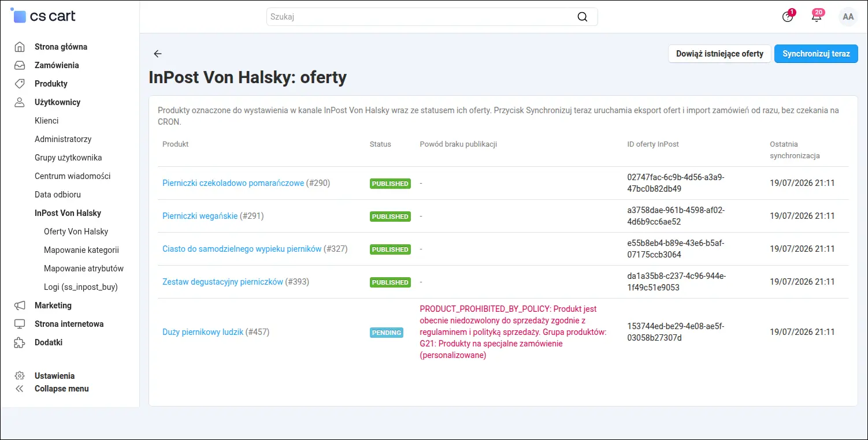Open Ustawienia in the sidebar
This screenshot has width=868, height=440.
click(54, 376)
